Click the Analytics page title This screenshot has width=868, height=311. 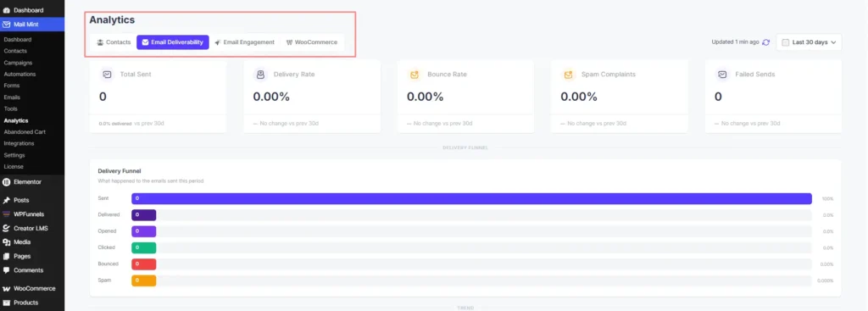coord(112,20)
